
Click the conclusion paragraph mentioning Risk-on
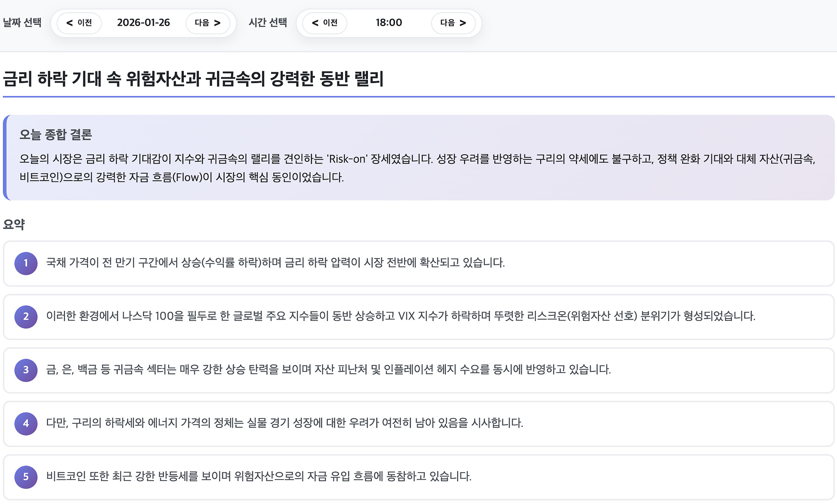point(417,168)
